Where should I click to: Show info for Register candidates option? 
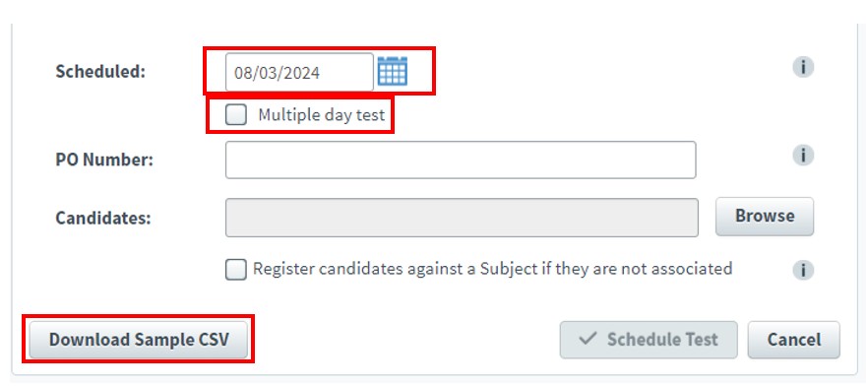803,270
